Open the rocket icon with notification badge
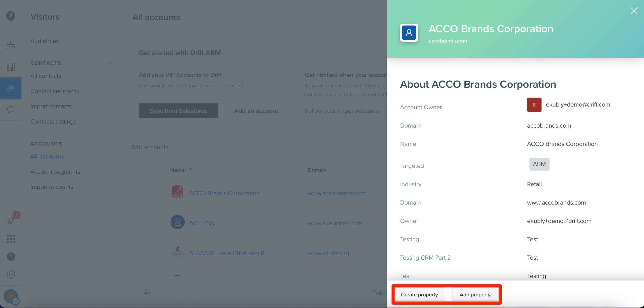 (x=11, y=220)
